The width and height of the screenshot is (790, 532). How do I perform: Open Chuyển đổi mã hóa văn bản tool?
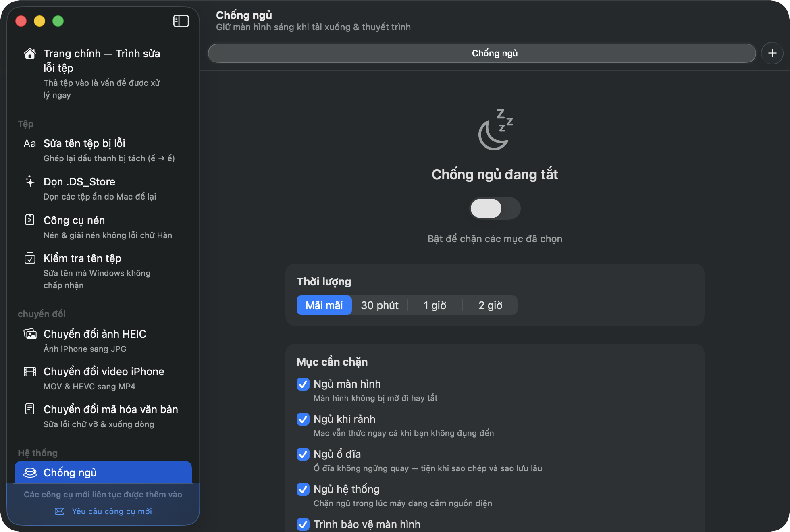coord(103,416)
